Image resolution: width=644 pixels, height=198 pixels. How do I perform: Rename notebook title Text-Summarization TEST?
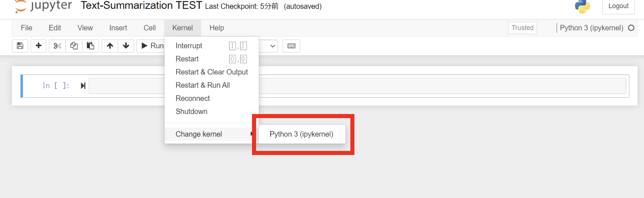point(141,6)
